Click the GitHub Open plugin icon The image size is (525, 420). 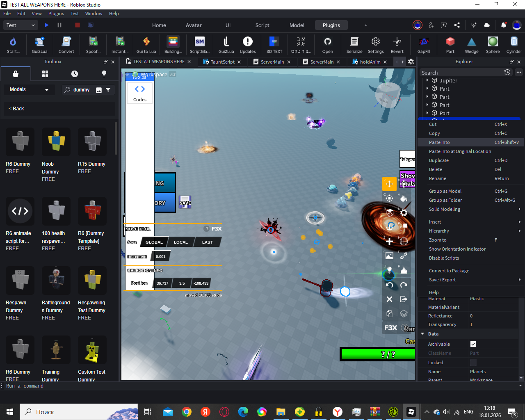327,45
